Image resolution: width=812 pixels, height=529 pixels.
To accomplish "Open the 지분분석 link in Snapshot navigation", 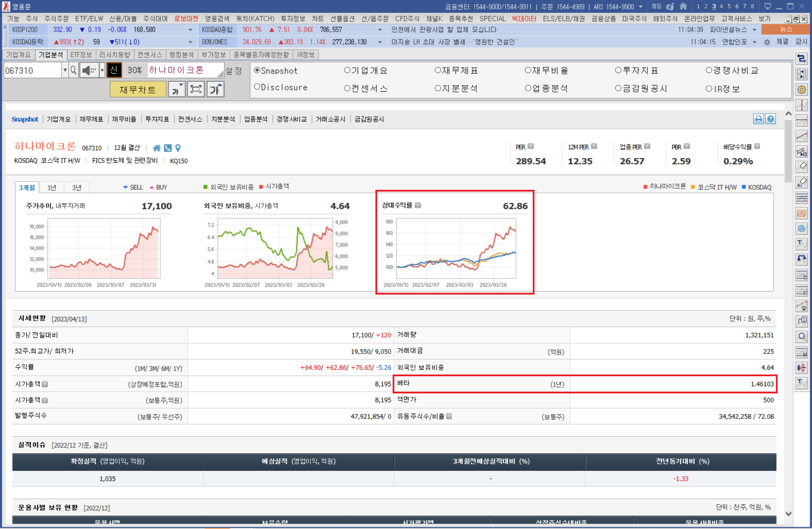I will [223, 119].
